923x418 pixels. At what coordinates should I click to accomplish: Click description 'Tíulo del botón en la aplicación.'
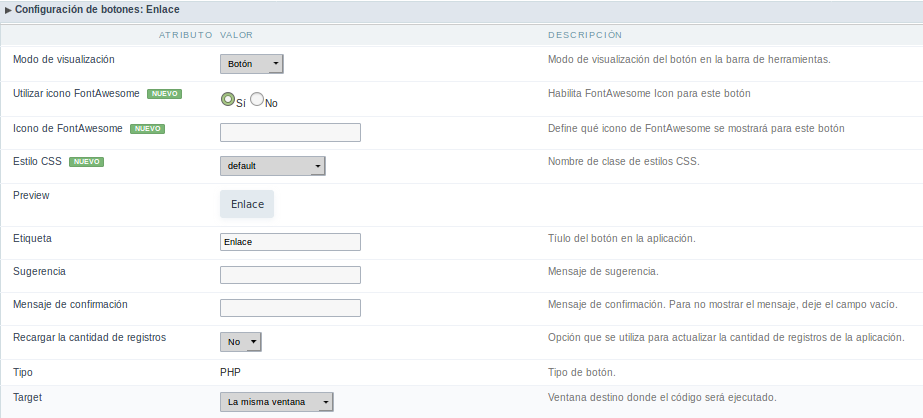click(622, 238)
